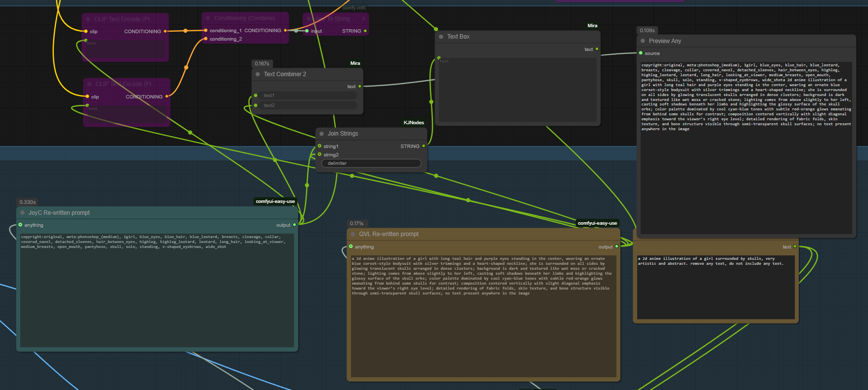Click the string1 input port
The image size is (868, 390).
click(x=319, y=146)
